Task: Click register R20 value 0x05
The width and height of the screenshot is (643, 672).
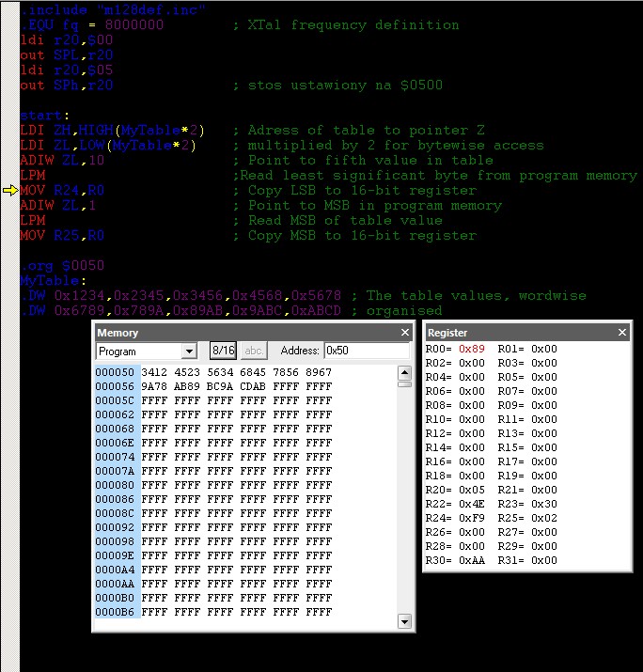Action: [x=472, y=490]
